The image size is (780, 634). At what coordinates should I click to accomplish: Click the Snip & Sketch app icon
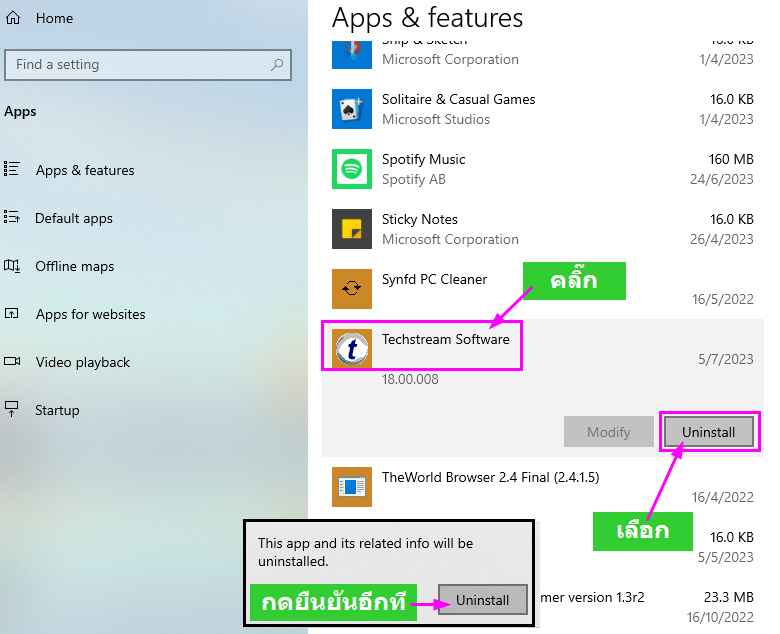[x=352, y=55]
